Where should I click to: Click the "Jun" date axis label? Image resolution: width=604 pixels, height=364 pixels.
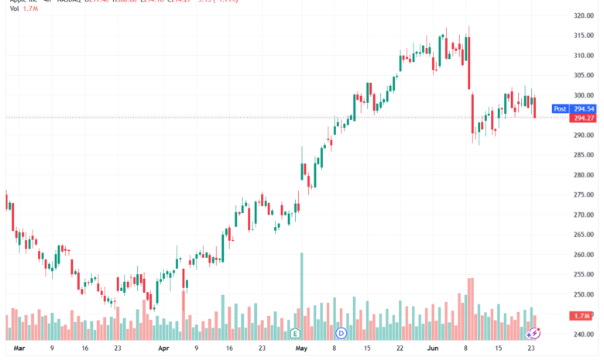[x=433, y=349]
